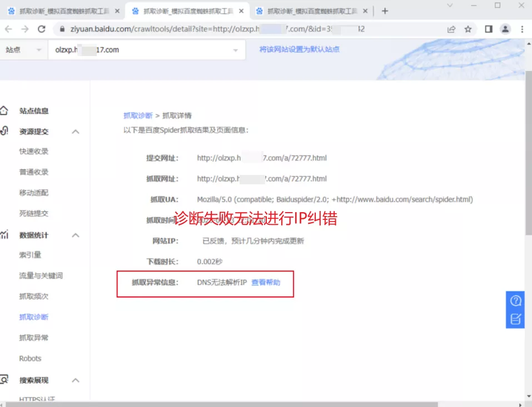The width and height of the screenshot is (532, 407).
Task: Click the 抓取UA Baiduspider value text
Action: point(335,199)
